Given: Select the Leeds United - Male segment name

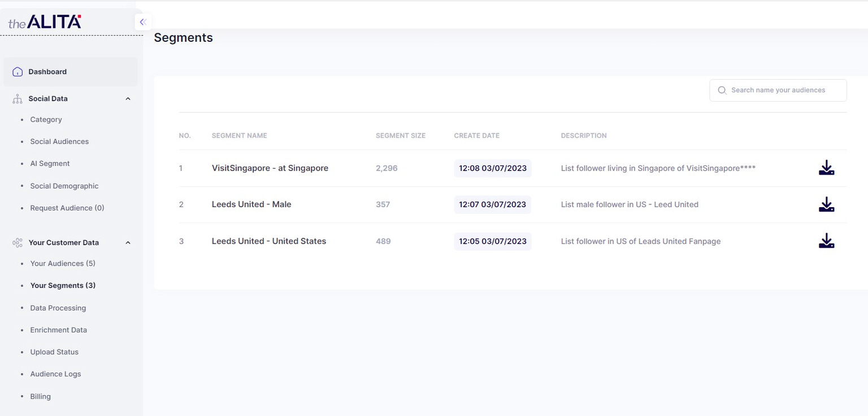Looking at the screenshot, I should (x=251, y=204).
